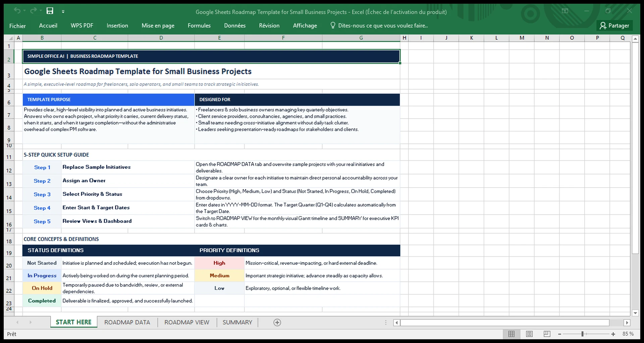The height and width of the screenshot is (343, 644).
Task: Click the Undo arrow icon
Action: [17, 11]
